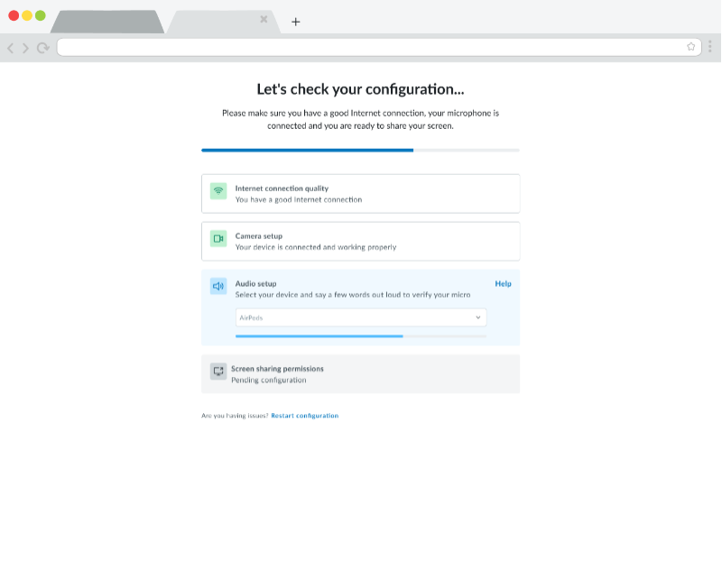Image resolution: width=722 pixels, height=588 pixels.
Task: Click the Wi-Fi internet connection icon
Action: (218, 191)
